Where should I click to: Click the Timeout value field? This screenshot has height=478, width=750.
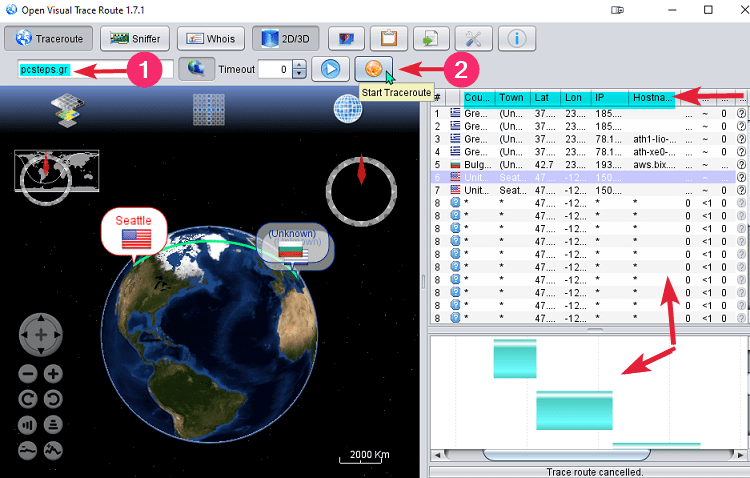276,69
